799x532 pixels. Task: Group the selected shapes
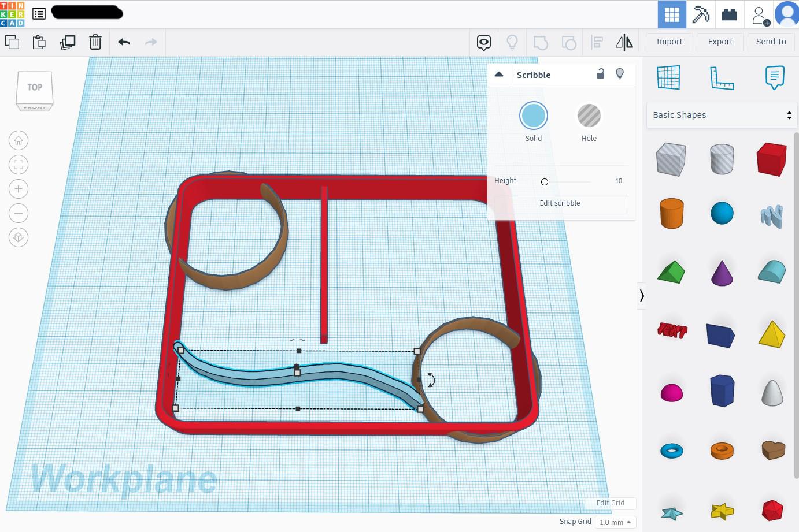(541, 42)
